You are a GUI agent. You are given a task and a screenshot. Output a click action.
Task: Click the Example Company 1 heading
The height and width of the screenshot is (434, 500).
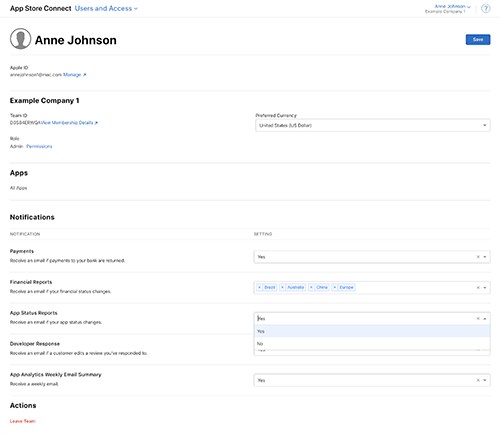44,100
